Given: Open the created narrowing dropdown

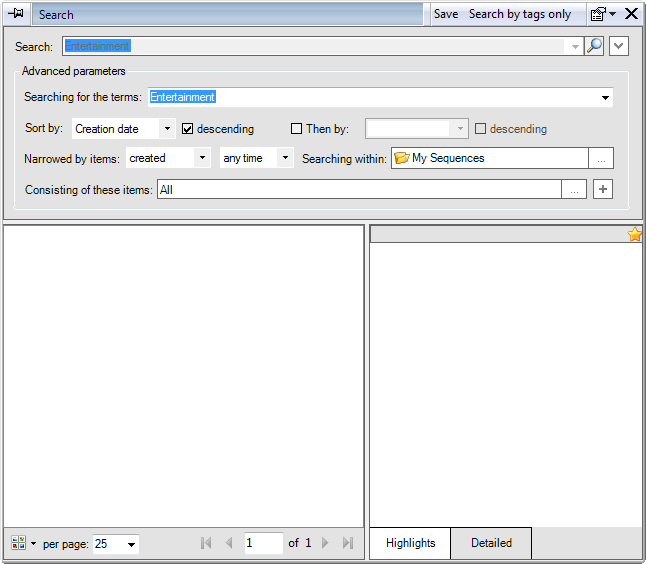Looking at the screenshot, I should click(x=202, y=158).
